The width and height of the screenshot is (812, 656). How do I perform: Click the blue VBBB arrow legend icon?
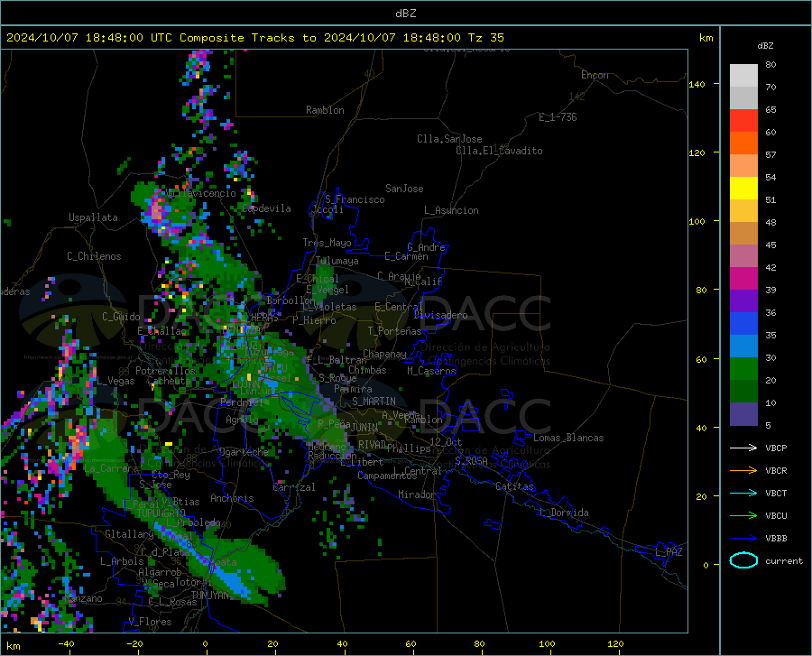pos(743,539)
